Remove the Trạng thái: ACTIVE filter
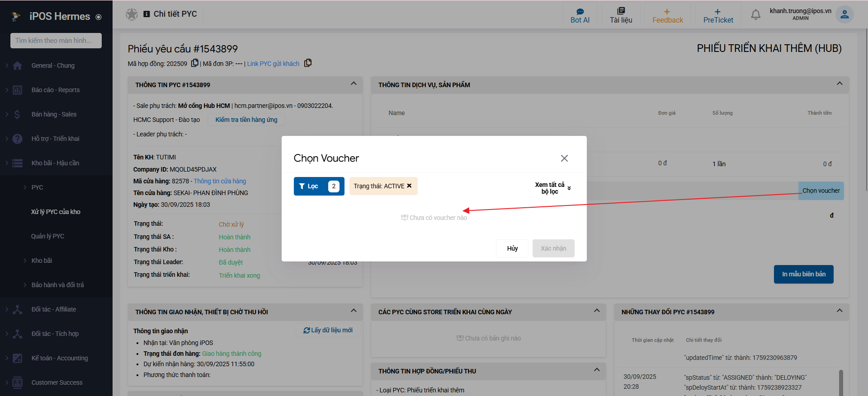868x396 pixels. pos(409,186)
